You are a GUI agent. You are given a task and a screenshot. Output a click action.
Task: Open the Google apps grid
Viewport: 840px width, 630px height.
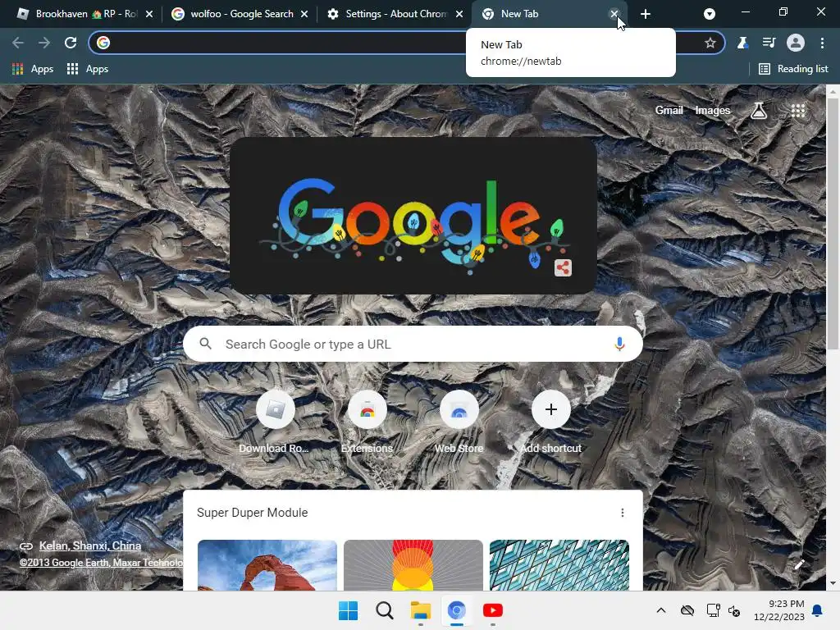point(798,111)
